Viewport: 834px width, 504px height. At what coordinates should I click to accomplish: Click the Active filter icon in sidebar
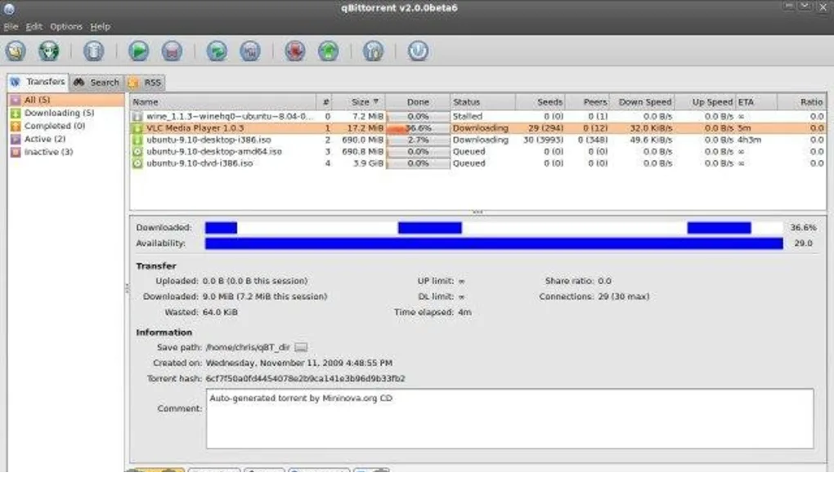click(x=16, y=139)
